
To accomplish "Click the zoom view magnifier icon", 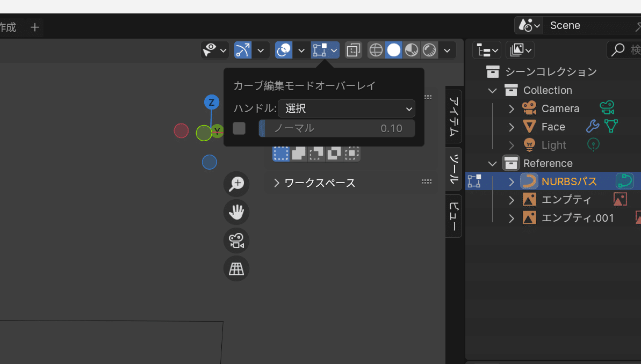I will tap(236, 184).
